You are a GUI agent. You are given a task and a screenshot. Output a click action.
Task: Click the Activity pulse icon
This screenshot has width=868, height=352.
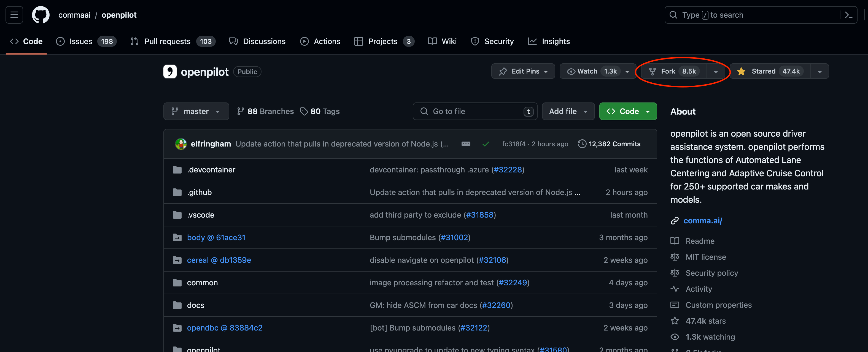pos(675,289)
